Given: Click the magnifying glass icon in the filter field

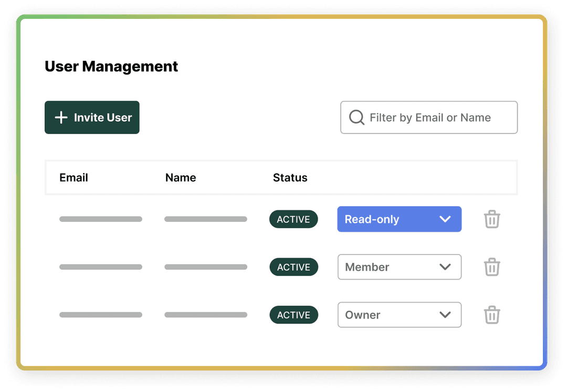Looking at the screenshot, I should point(356,117).
